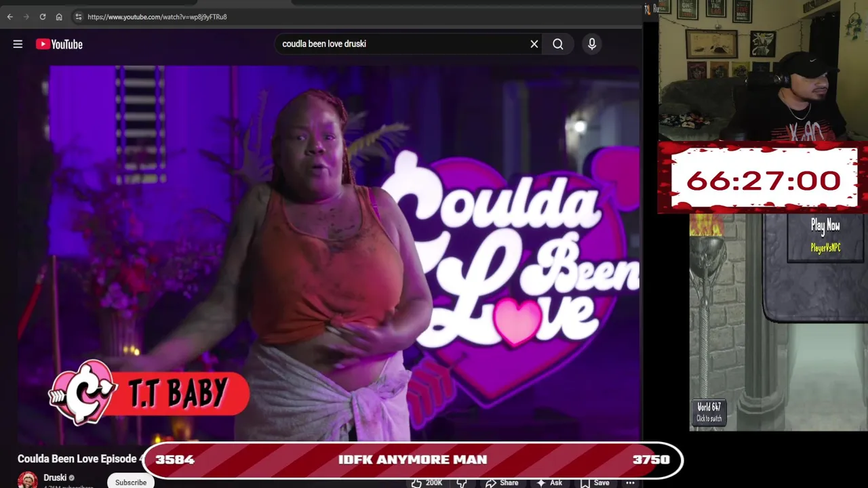Switch world via 'World 647' button

point(709,411)
